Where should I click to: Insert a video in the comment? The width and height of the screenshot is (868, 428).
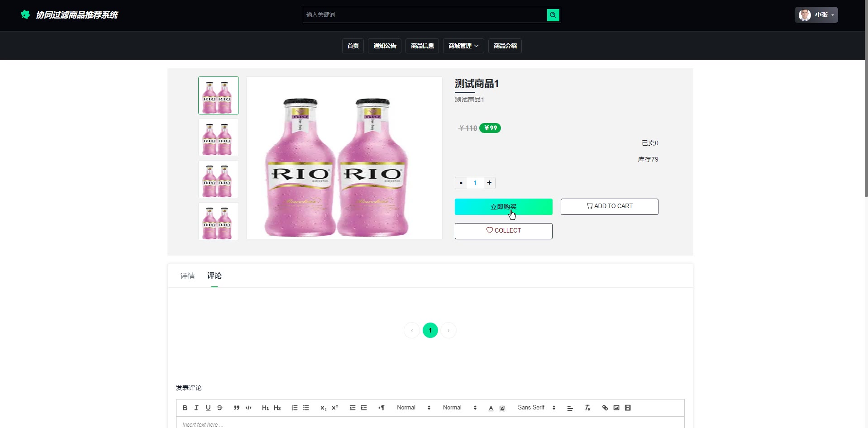[x=628, y=408]
